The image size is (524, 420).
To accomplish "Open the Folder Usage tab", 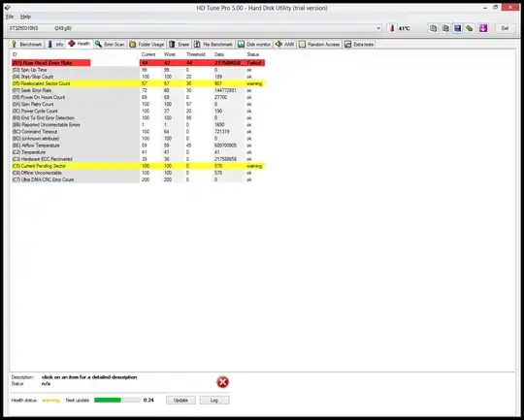I will click(x=147, y=44).
